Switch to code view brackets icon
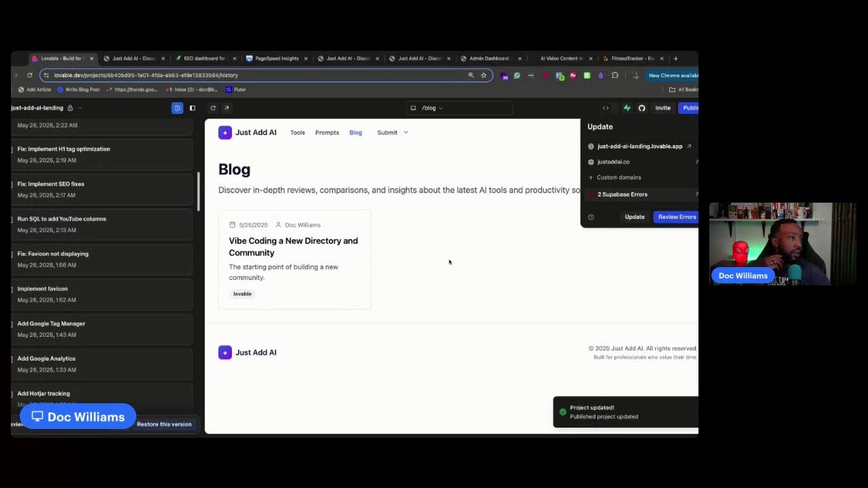The width and height of the screenshot is (868, 488). tap(606, 108)
